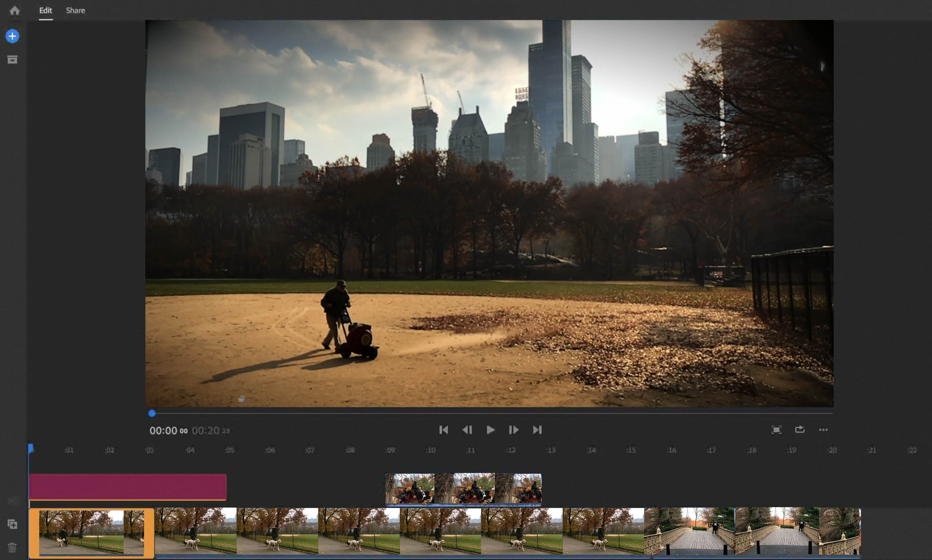932x560 pixels.
Task: Click the 00:20 total duration text
Action: 210,431
